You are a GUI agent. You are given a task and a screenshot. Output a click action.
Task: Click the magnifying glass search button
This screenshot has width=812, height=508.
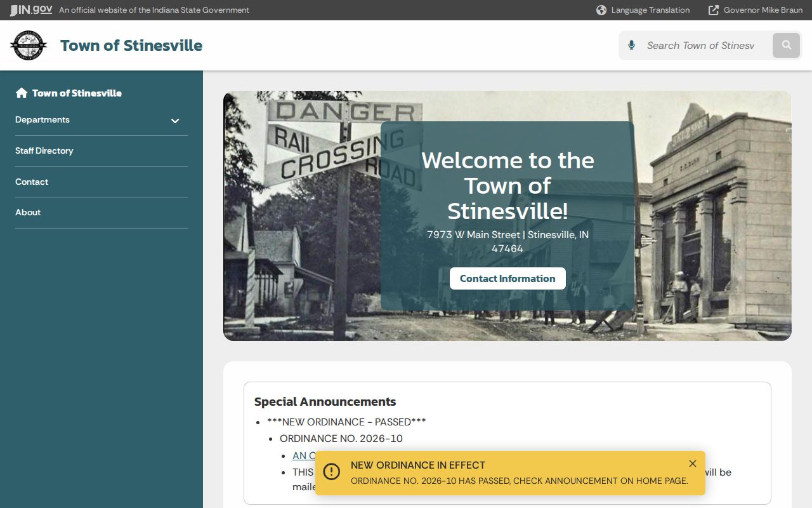[x=787, y=45]
